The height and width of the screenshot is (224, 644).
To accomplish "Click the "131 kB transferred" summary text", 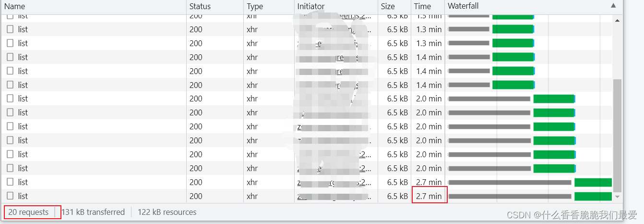I will pyautogui.click(x=93, y=212).
